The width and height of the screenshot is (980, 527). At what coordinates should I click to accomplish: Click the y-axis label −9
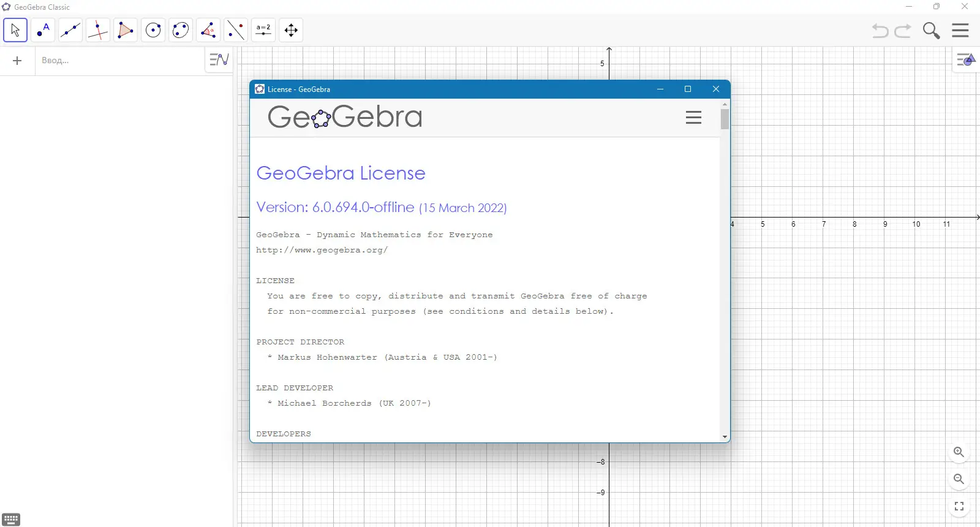click(x=601, y=493)
